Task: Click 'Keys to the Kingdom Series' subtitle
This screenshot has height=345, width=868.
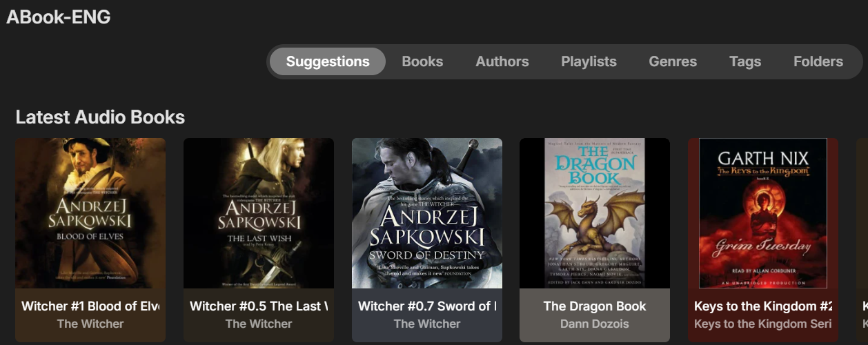Action: (x=763, y=324)
